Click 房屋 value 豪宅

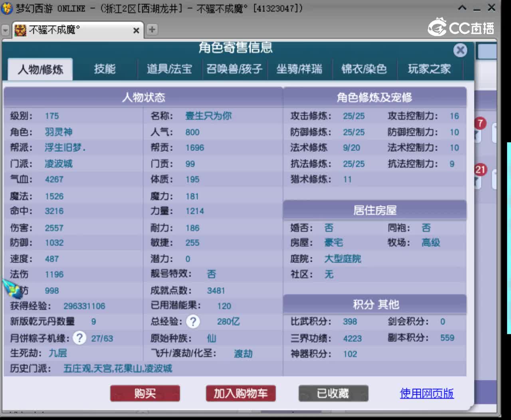tap(334, 243)
